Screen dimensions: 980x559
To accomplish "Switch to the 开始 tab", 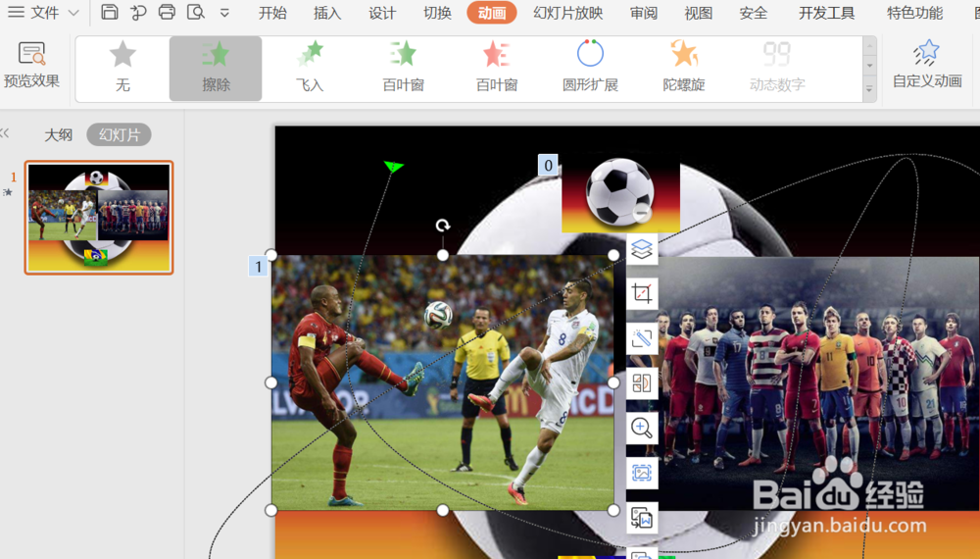I will 272,13.
